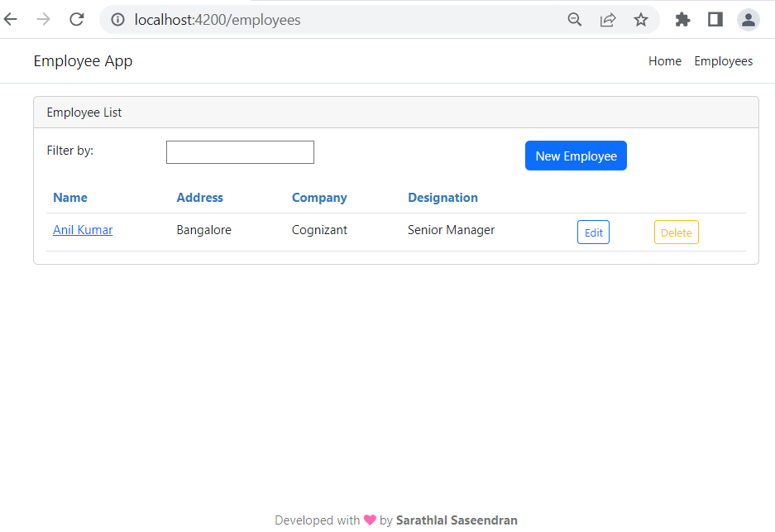775x532 pixels.
Task: Toggle the browser side panel icon
Action: [x=715, y=20]
